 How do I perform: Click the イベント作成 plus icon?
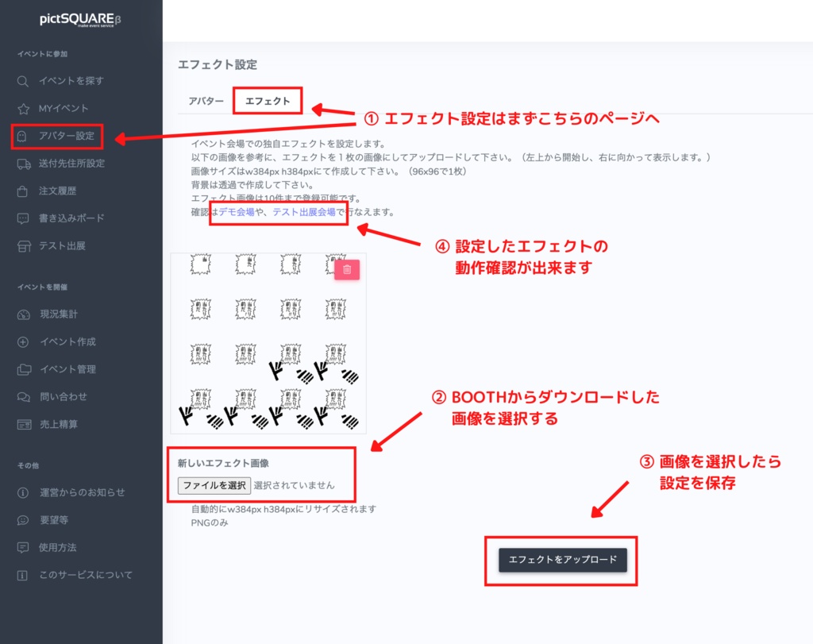point(21,342)
